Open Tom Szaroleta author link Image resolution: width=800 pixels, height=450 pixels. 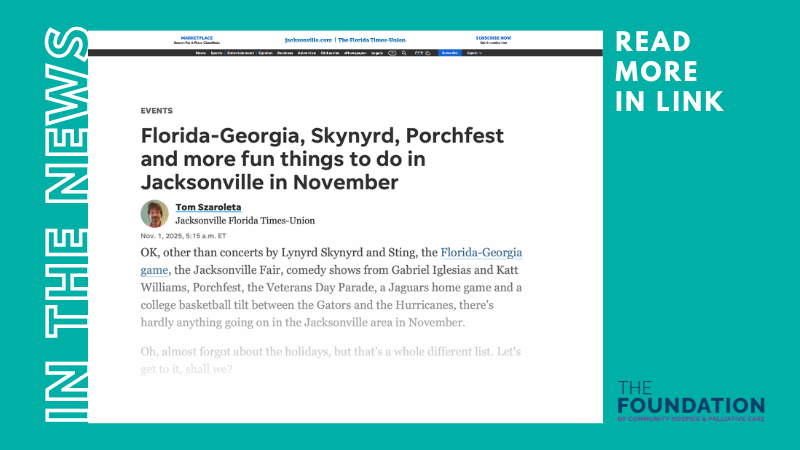[208, 207]
